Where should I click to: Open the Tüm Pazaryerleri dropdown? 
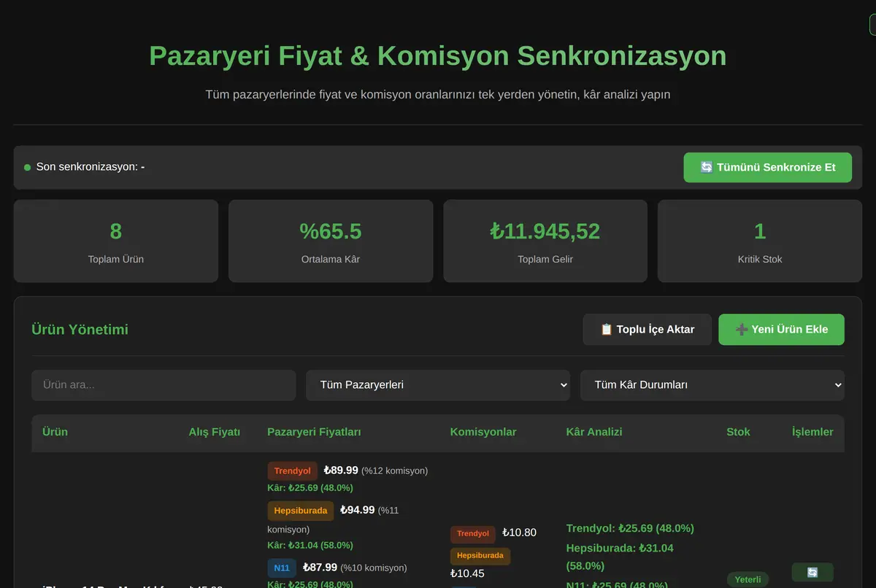click(x=438, y=384)
